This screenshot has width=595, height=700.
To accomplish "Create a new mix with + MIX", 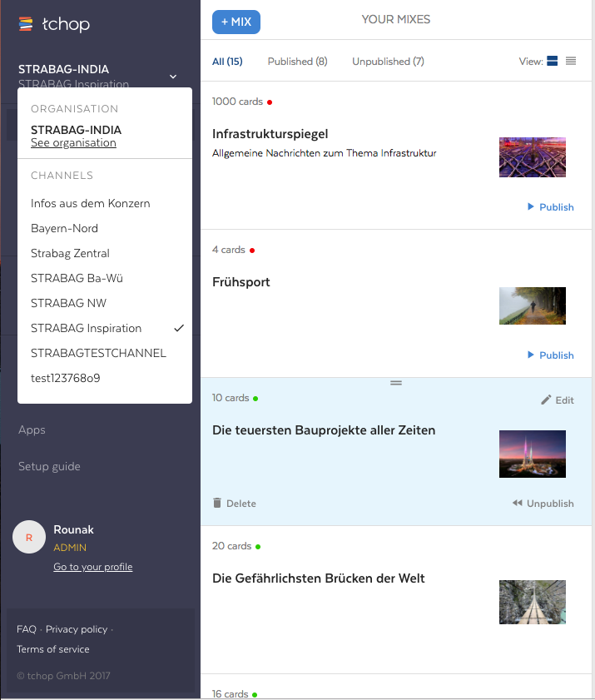I will tap(236, 22).
